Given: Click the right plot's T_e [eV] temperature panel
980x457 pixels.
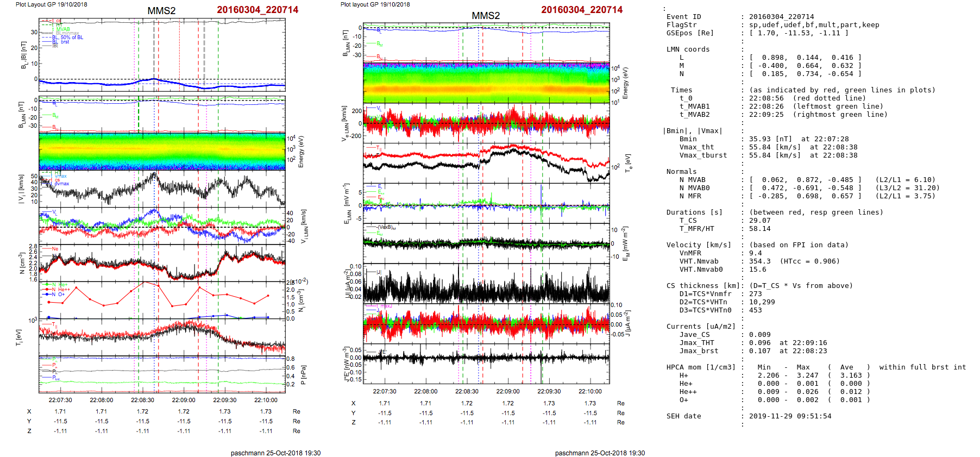Looking at the screenshot, I should point(486,163).
